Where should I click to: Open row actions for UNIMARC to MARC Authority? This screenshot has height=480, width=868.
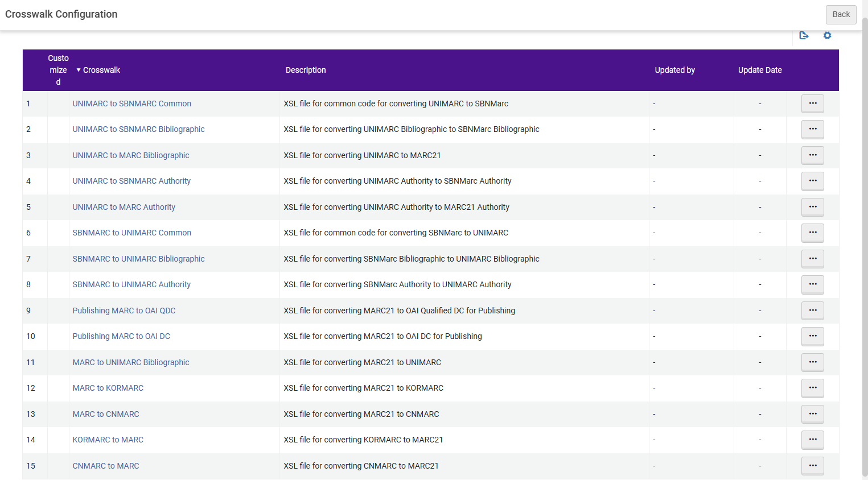coord(813,207)
